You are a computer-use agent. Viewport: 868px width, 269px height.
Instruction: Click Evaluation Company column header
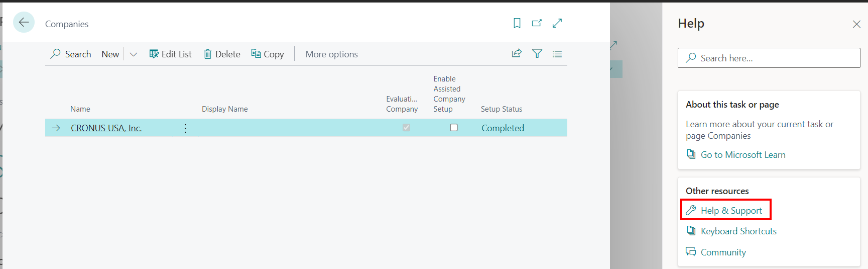tap(402, 104)
